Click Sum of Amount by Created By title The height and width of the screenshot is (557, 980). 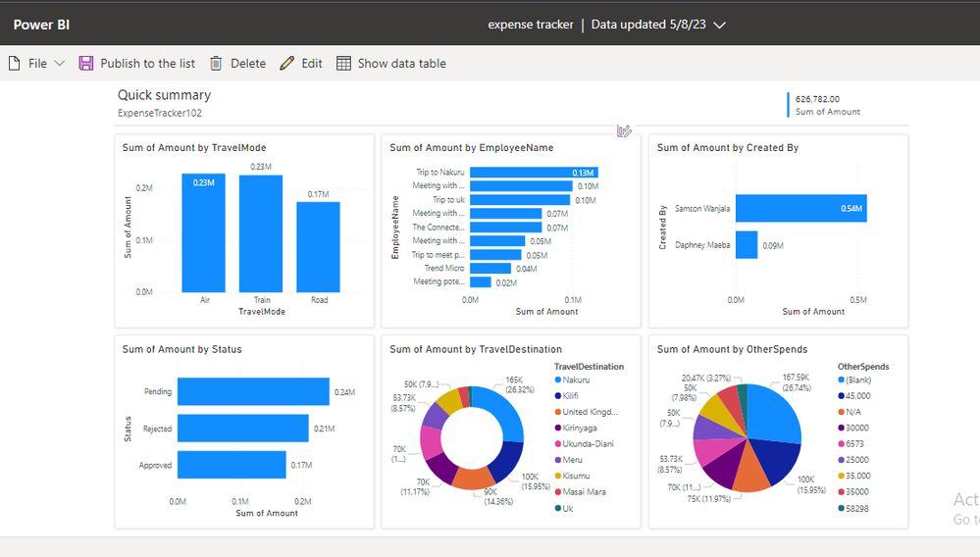[x=728, y=147]
